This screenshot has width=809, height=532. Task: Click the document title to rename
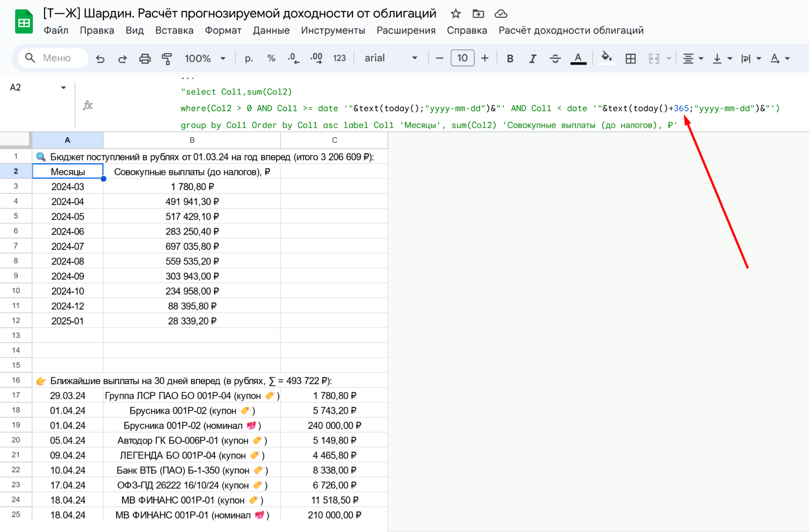point(240,13)
